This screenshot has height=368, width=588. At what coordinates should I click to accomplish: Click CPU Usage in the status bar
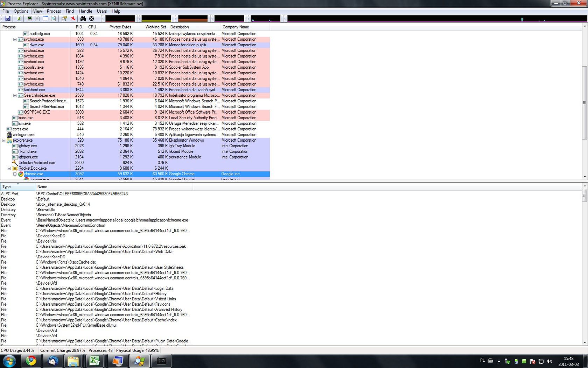(17, 350)
